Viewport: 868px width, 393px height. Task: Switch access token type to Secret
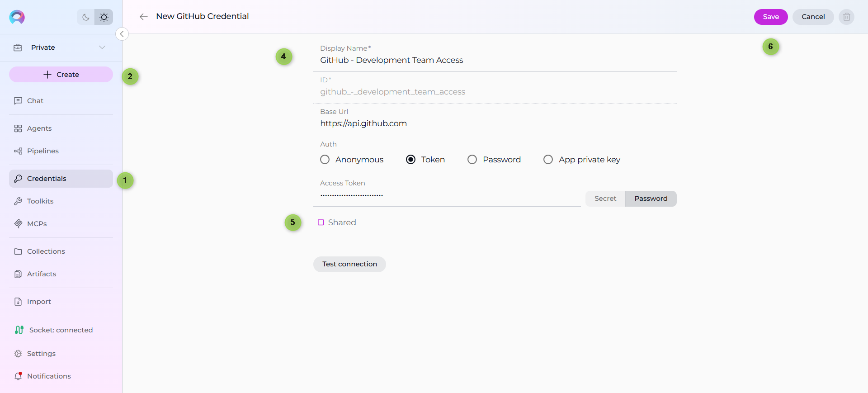click(605, 199)
